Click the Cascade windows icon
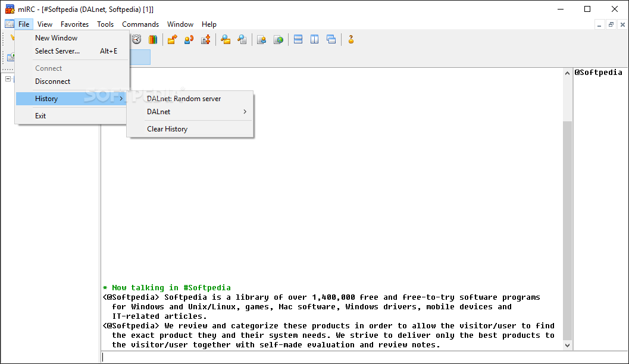 (x=331, y=39)
